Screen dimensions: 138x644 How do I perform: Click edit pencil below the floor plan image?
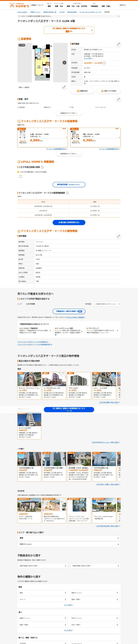pyautogui.click(x=64, y=87)
